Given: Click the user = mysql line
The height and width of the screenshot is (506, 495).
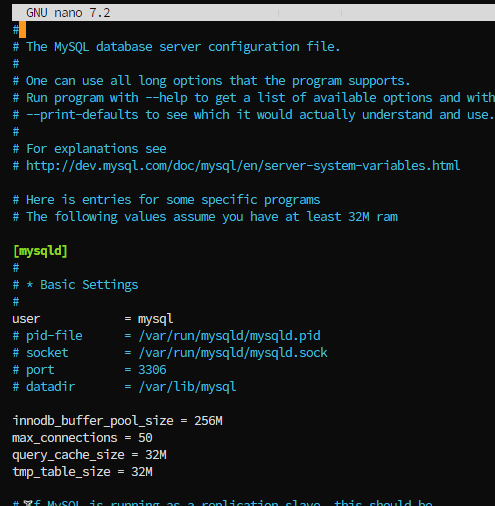Looking at the screenshot, I should click(x=93, y=319).
